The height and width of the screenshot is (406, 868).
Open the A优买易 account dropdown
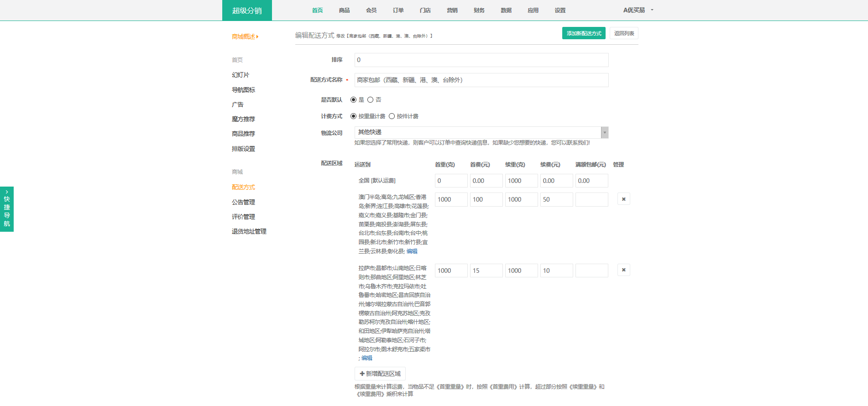(x=638, y=10)
